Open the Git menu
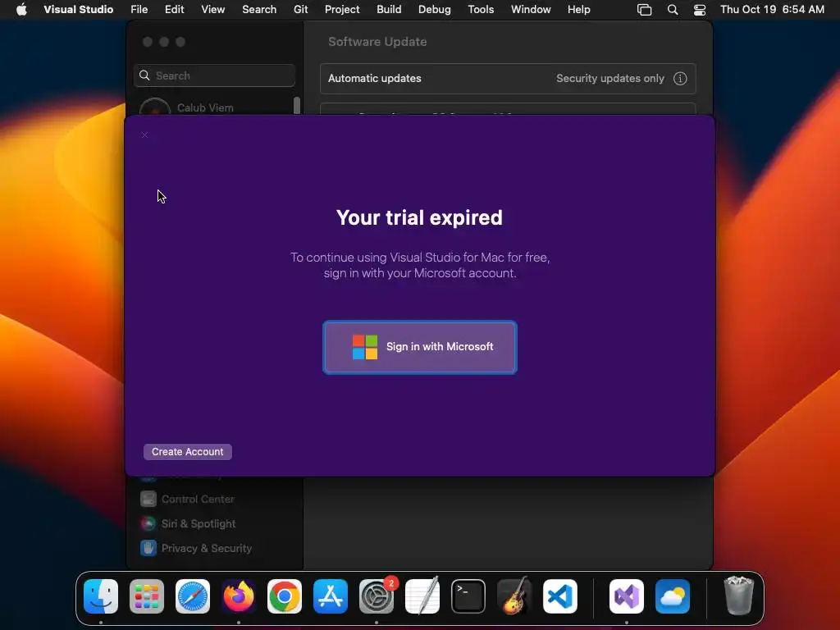Image resolution: width=840 pixels, height=630 pixels. (x=300, y=9)
